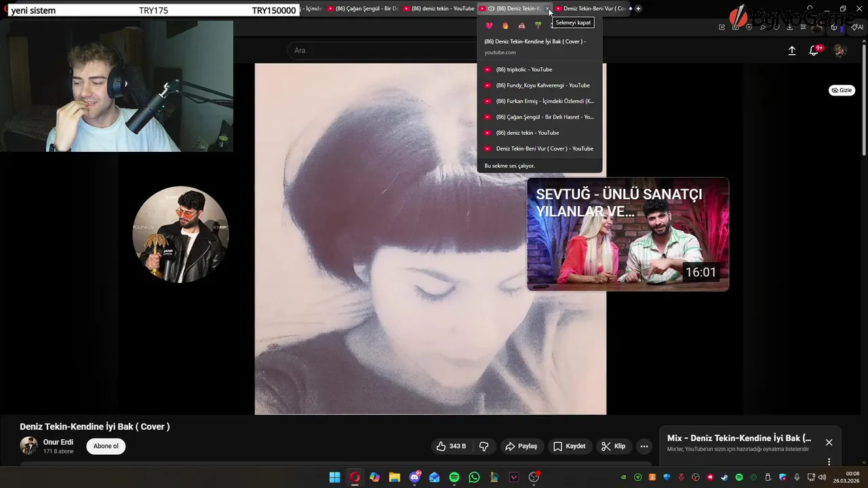This screenshot has width=868, height=488.
Task: Open Opera AI button in toolbar
Action: click(x=859, y=27)
